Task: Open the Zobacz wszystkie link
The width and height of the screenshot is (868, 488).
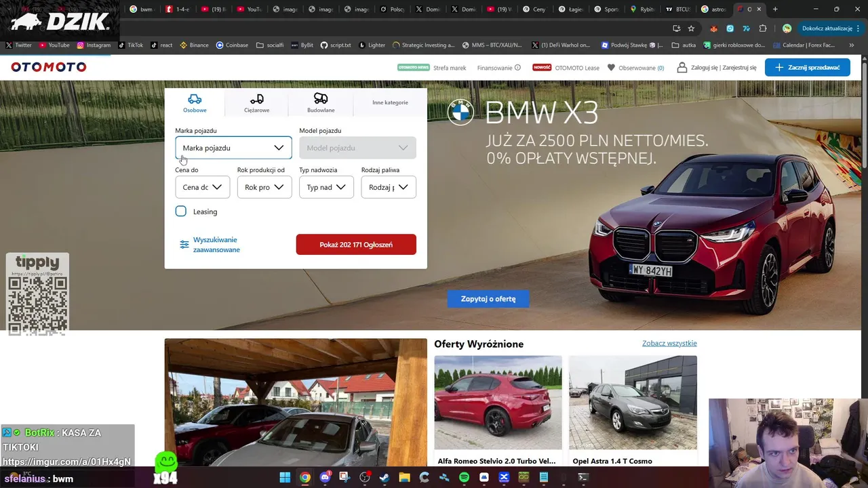Action: [x=669, y=344]
